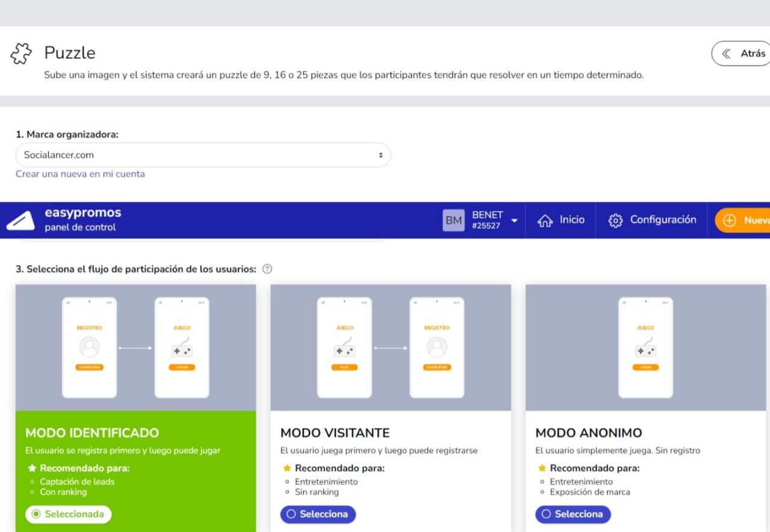
Task: Click the Modo Visitante illustration
Action: [x=390, y=347]
